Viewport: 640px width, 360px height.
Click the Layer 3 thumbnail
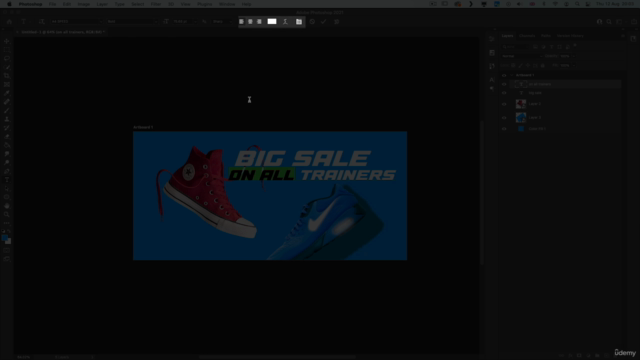521,118
